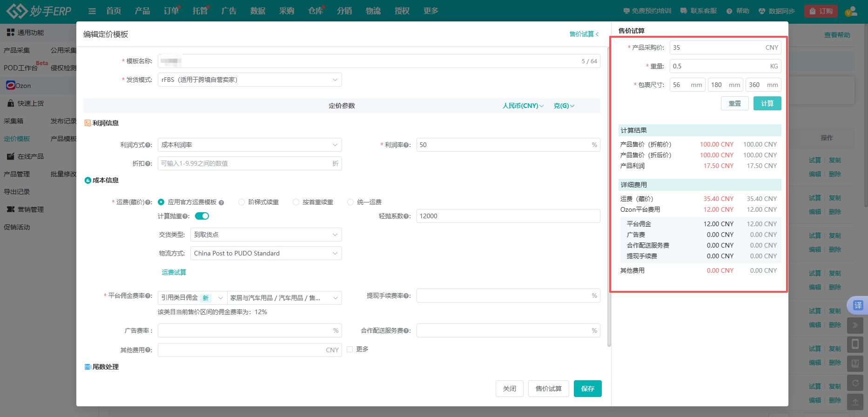Click the 保存 button
The image size is (868, 417).
coord(587,389)
